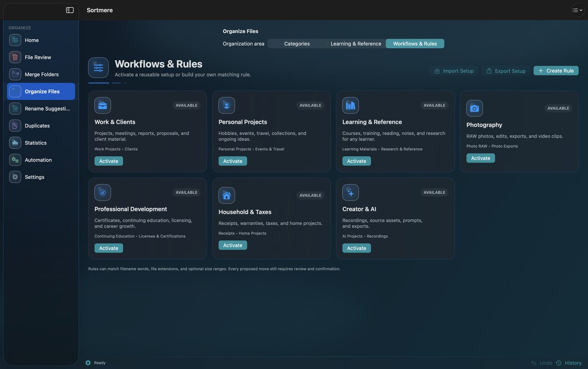Click the Ready status indicator icon
The height and width of the screenshot is (369, 588).
(88, 363)
